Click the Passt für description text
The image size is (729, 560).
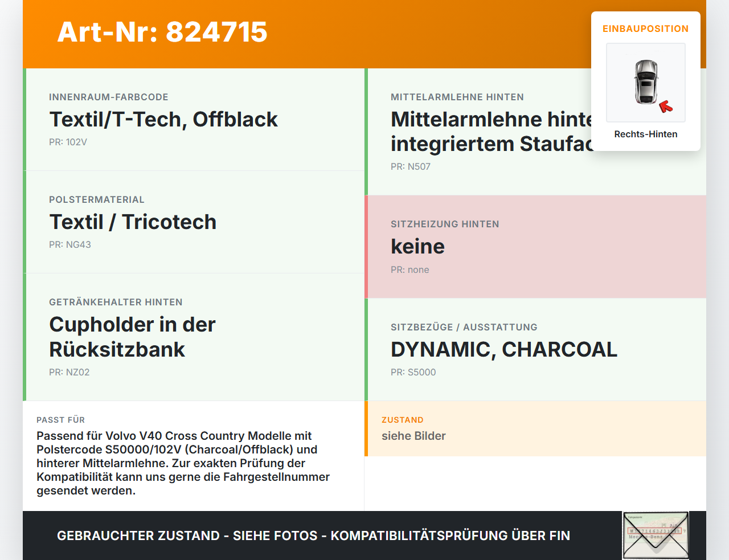pos(183,463)
